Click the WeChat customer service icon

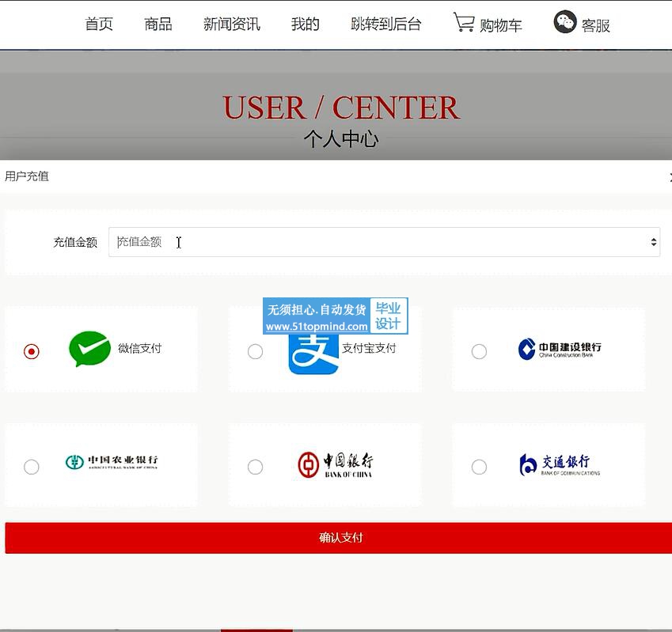[x=565, y=22]
